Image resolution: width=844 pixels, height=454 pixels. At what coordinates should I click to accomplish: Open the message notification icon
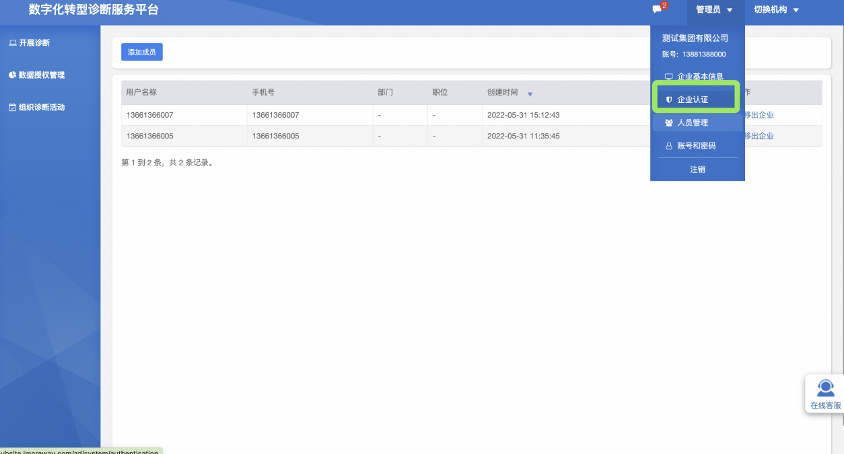point(657,9)
